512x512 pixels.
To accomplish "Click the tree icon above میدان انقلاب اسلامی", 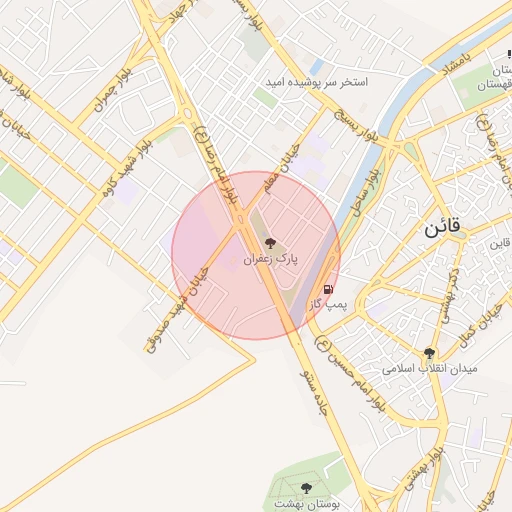I will [x=429, y=353].
